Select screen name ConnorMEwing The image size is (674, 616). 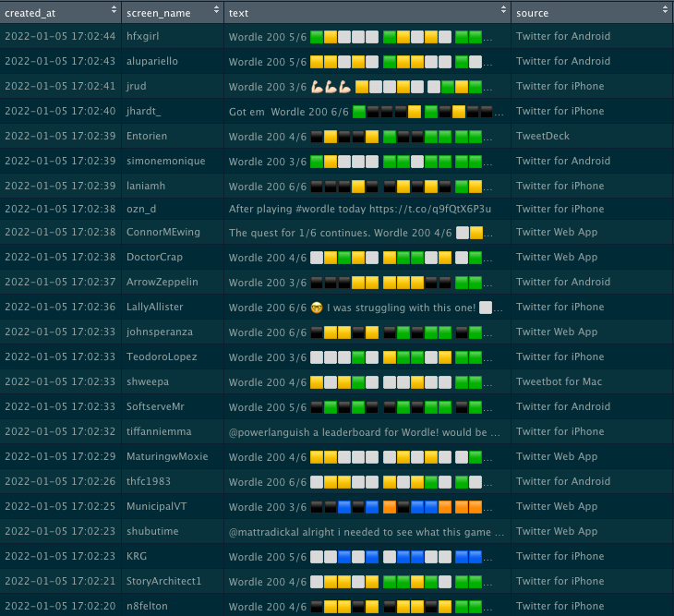163,232
